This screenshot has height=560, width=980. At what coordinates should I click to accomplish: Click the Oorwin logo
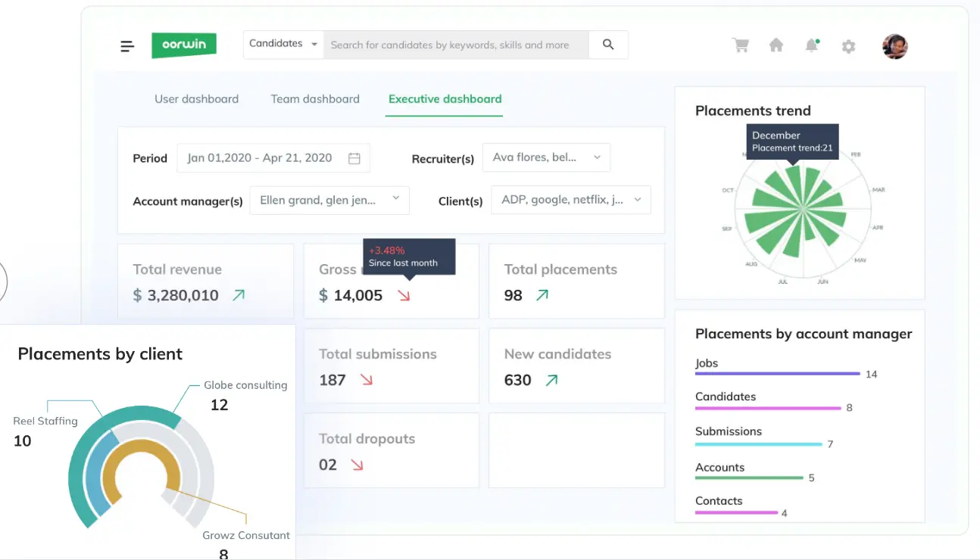coord(184,45)
